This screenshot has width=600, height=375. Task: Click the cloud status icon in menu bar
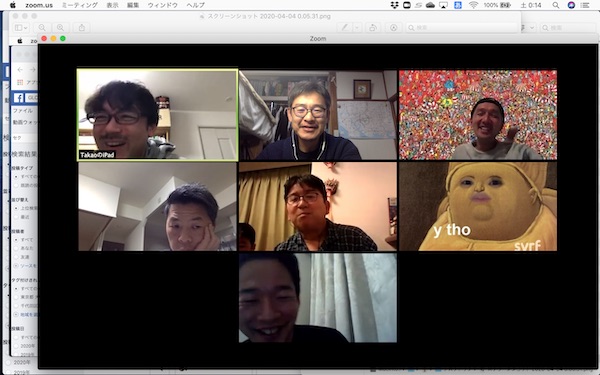[430, 5]
